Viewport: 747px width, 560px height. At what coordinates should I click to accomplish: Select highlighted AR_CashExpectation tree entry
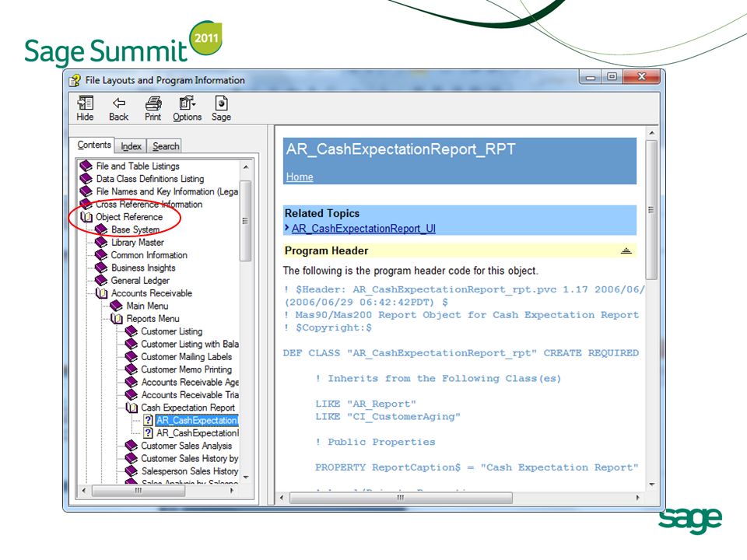(x=197, y=420)
